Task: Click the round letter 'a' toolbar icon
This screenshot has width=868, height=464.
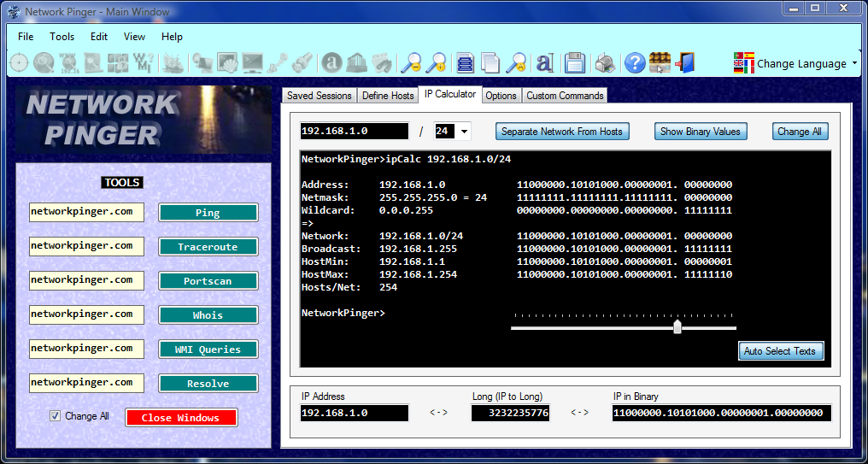Action: pyautogui.click(x=332, y=62)
